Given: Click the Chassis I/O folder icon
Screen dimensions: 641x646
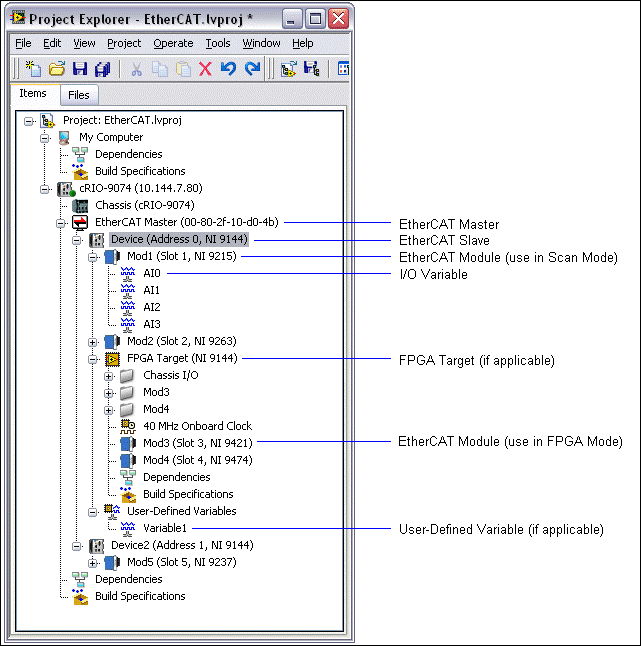Looking at the screenshot, I should pos(127,375).
